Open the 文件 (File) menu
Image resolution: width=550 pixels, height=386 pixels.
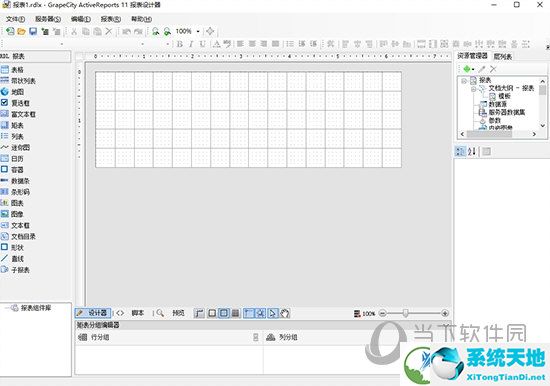click(x=15, y=19)
